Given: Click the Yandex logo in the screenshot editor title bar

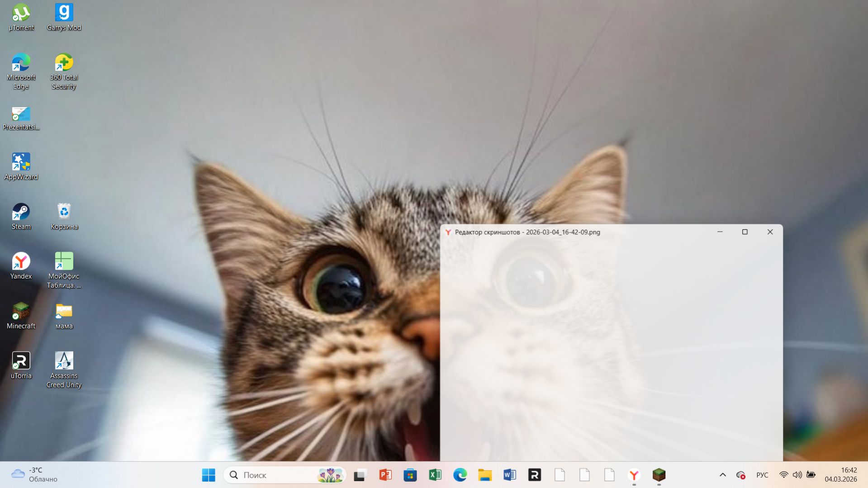Looking at the screenshot, I should point(448,232).
